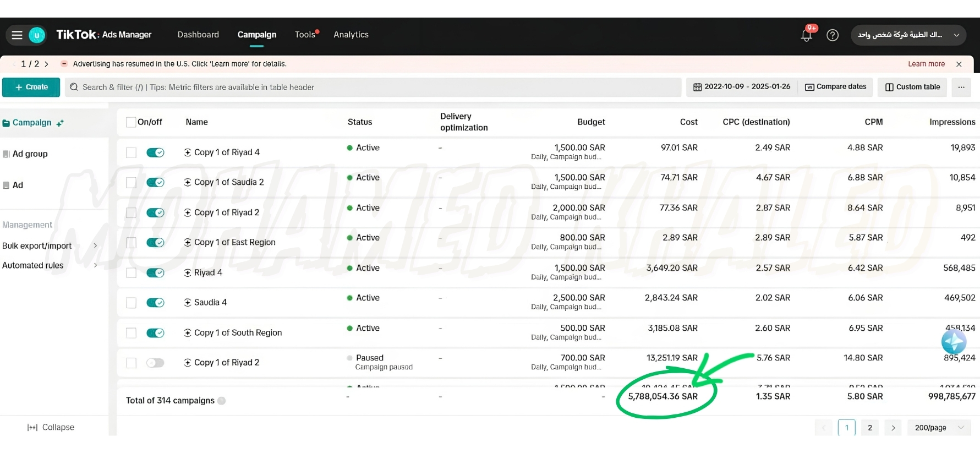This screenshot has height=453, width=980.
Task: Click the Compare dates icon button
Action: (x=836, y=87)
